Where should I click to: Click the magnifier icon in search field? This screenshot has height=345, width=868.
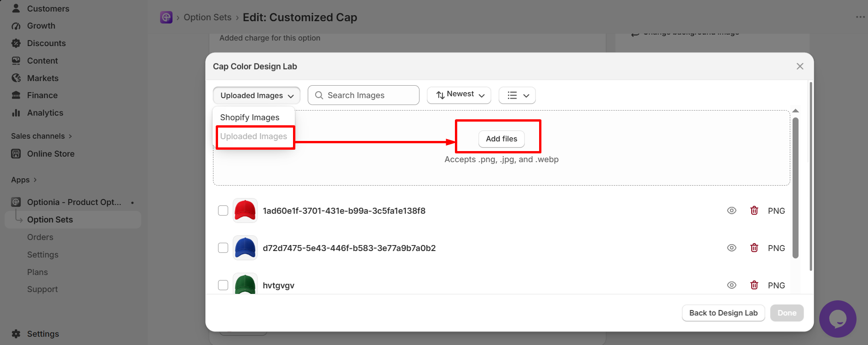point(319,95)
